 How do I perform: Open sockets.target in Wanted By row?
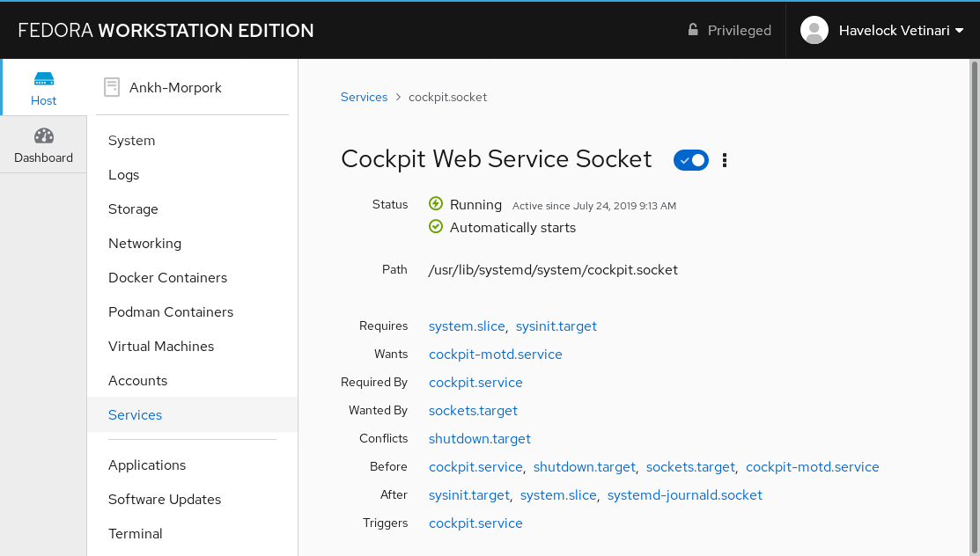(x=473, y=411)
